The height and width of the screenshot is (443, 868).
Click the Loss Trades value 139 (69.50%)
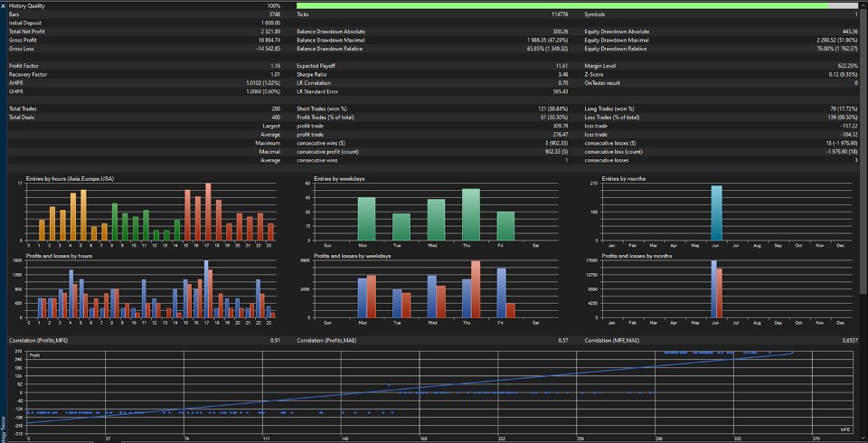[x=842, y=118]
